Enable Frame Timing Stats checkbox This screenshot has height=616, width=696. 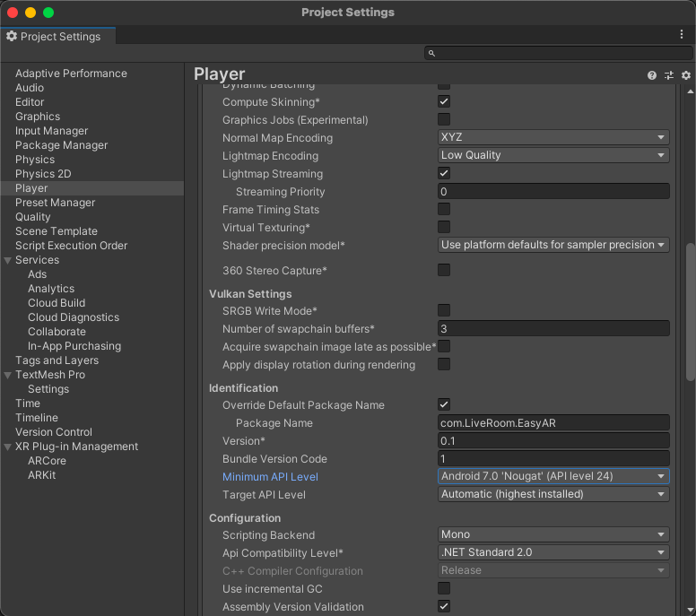pyautogui.click(x=444, y=210)
